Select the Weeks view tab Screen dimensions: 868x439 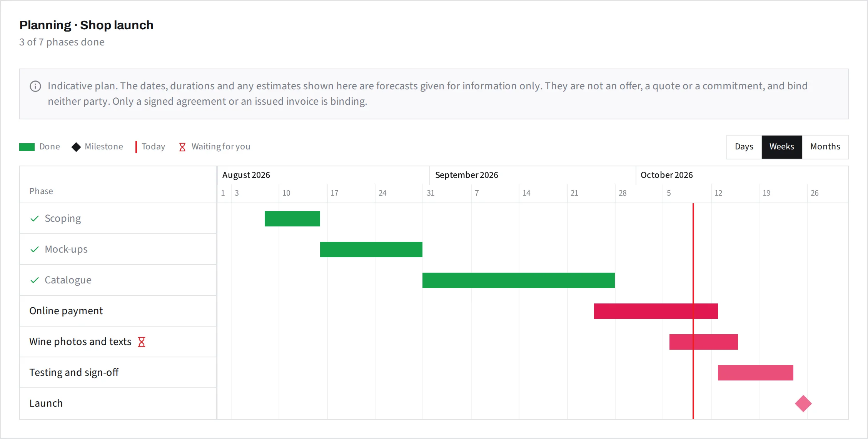[x=781, y=147]
